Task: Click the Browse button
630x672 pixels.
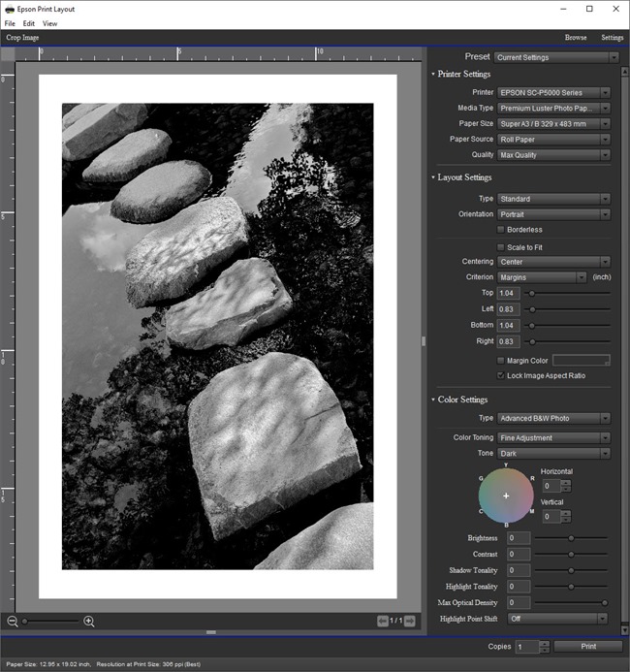Action: [x=576, y=38]
